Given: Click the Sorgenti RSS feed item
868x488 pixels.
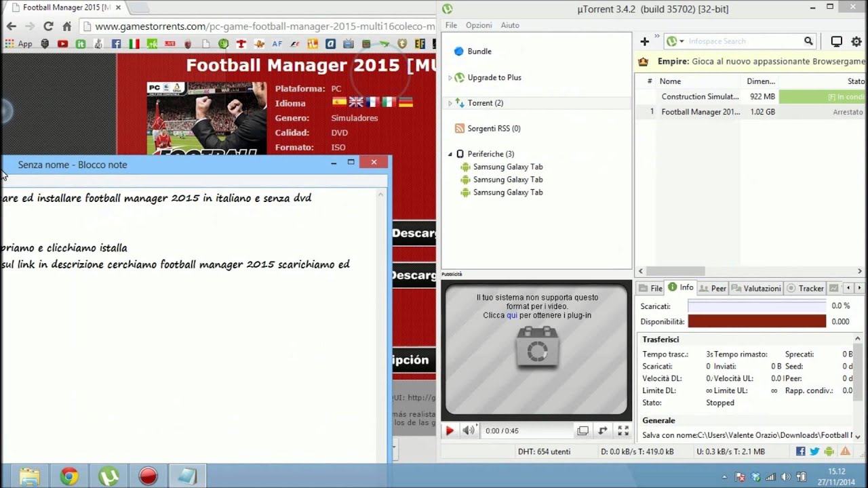Looking at the screenshot, I should tap(494, 128).
